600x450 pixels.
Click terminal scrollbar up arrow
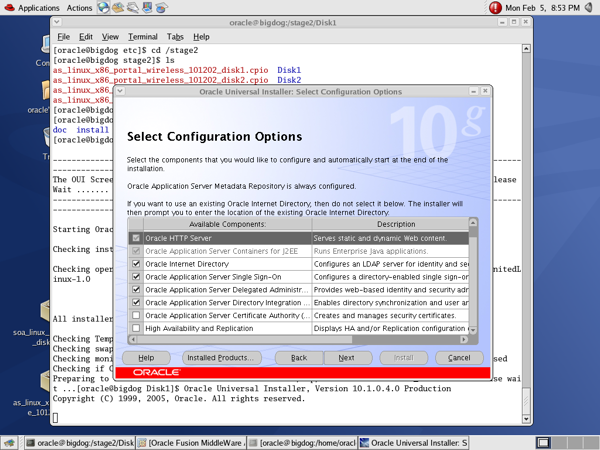[x=526, y=49]
